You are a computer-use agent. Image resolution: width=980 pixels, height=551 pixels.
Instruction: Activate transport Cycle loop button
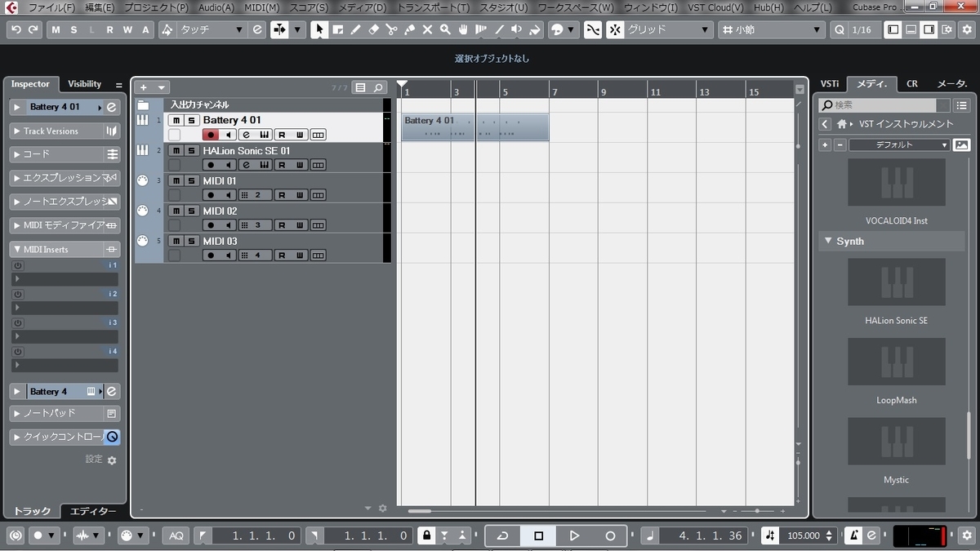503,535
